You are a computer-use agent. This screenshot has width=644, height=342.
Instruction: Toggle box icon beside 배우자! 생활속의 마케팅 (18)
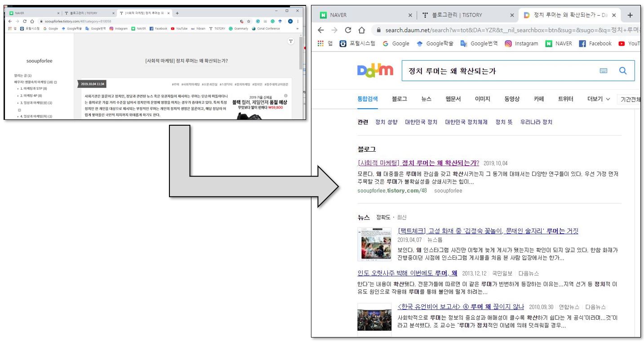(55, 82)
